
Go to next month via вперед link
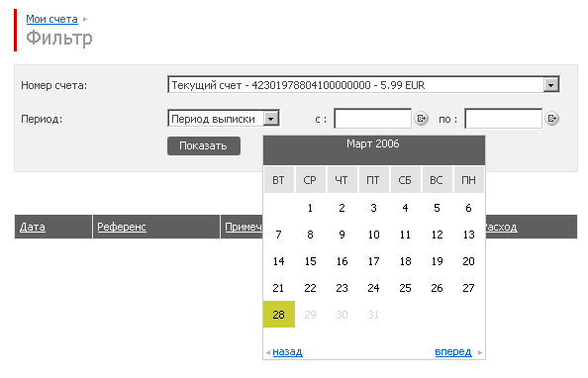point(453,351)
